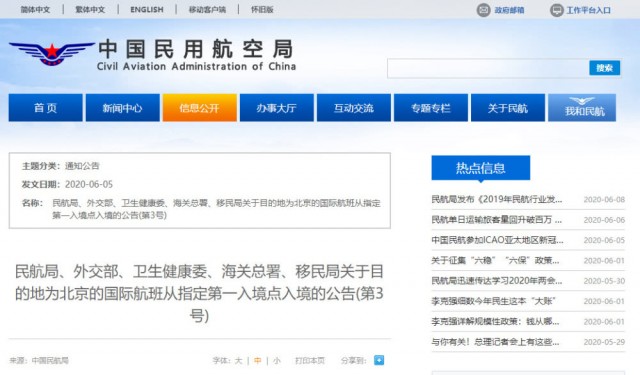Open news 李克强详解规模性政策
This screenshot has width=640, height=375.
(x=496, y=322)
